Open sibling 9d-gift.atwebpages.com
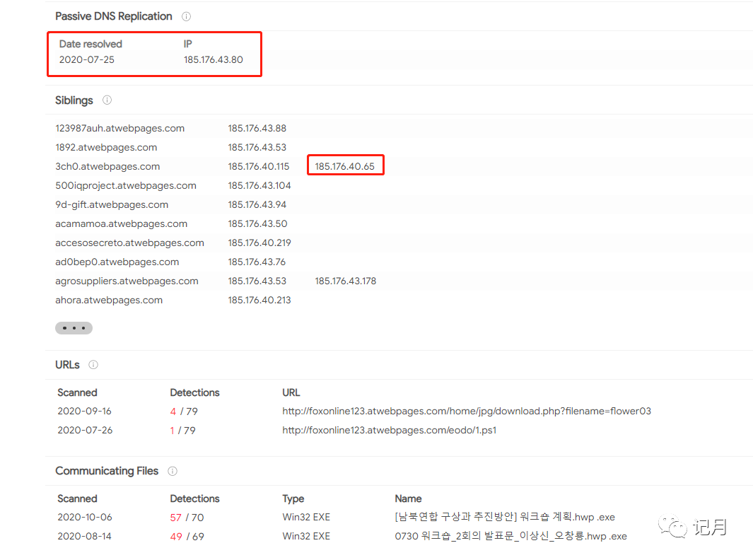 (x=112, y=204)
